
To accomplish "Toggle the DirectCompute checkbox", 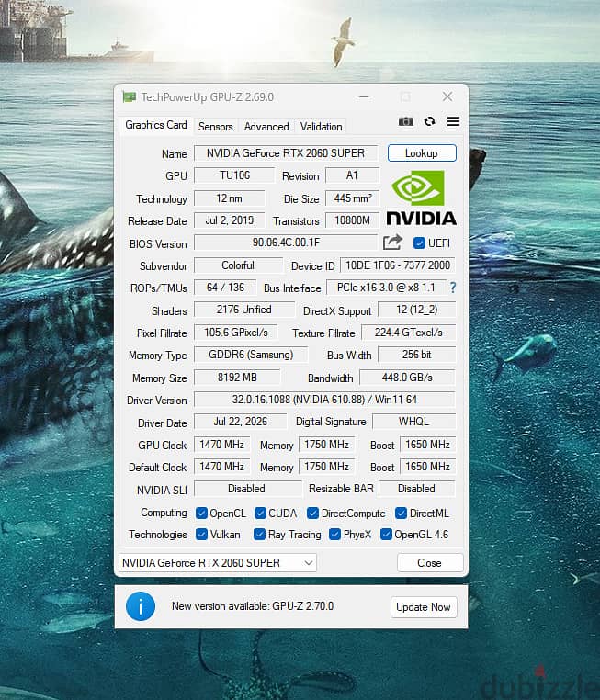I will point(312,513).
